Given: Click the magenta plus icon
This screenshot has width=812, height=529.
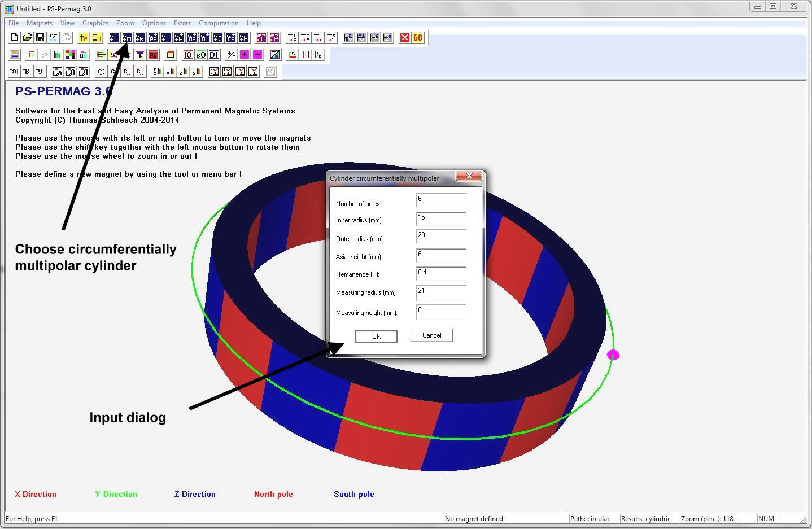Looking at the screenshot, I should (x=245, y=55).
